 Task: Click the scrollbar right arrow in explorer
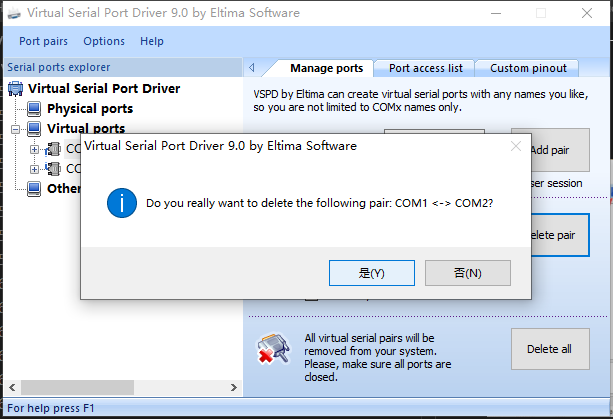coord(233,387)
